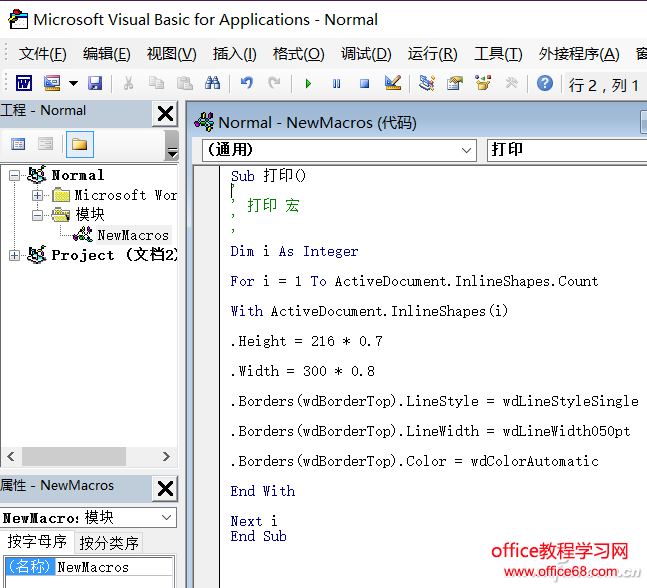Open the 工具(T) menu
Viewport: 647px width, 588px height.
tap(498, 54)
